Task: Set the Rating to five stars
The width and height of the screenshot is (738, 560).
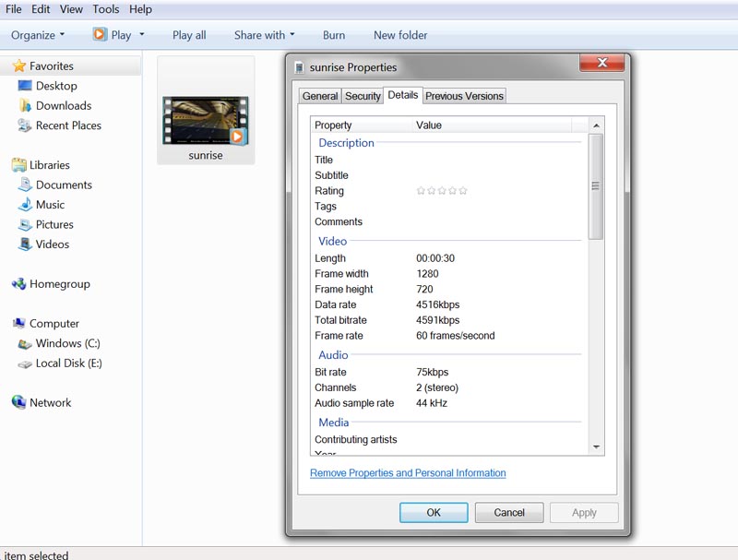Action: coord(463,191)
